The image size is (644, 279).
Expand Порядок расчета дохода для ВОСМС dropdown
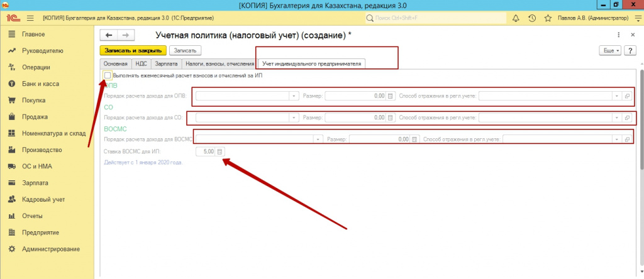(x=318, y=139)
